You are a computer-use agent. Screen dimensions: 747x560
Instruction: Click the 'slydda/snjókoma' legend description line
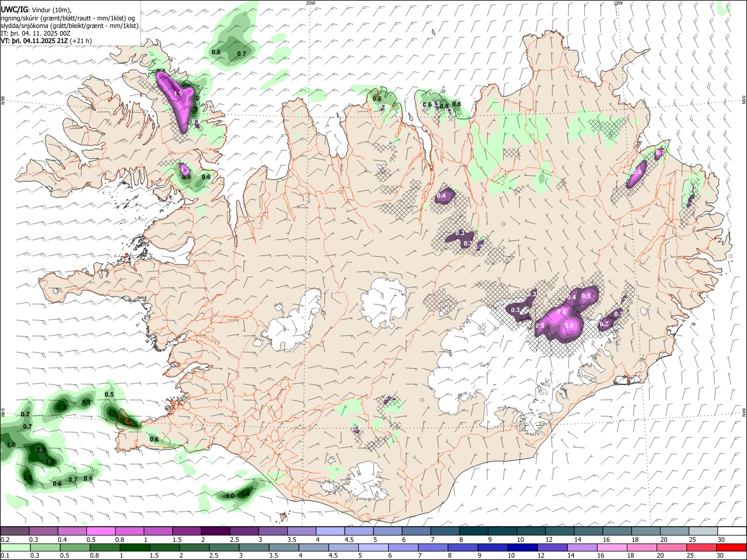pyautogui.click(x=69, y=26)
